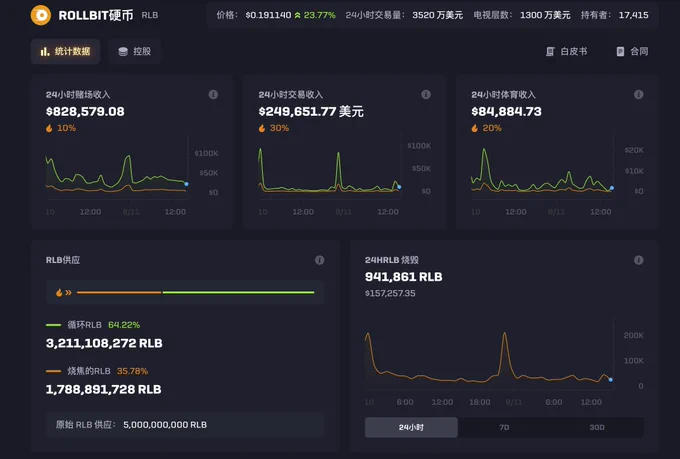Click the casino revenue value $828,579.08
The height and width of the screenshot is (459, 680).
[85, 111]
